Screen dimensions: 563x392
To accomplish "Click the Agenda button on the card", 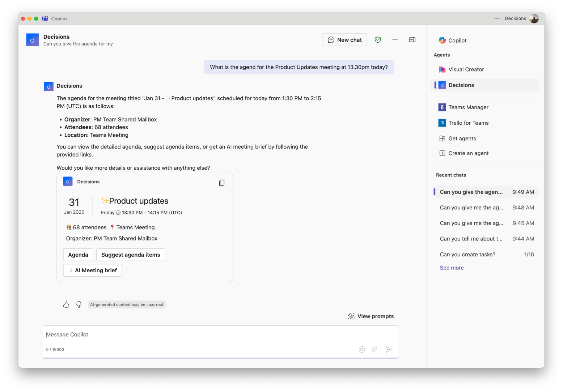I will (78, 255).
